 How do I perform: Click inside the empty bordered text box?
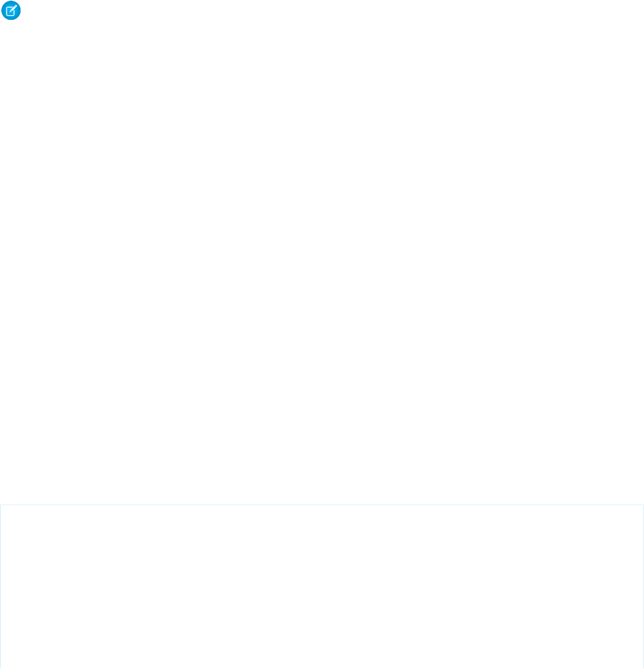(x=322, y=586)
